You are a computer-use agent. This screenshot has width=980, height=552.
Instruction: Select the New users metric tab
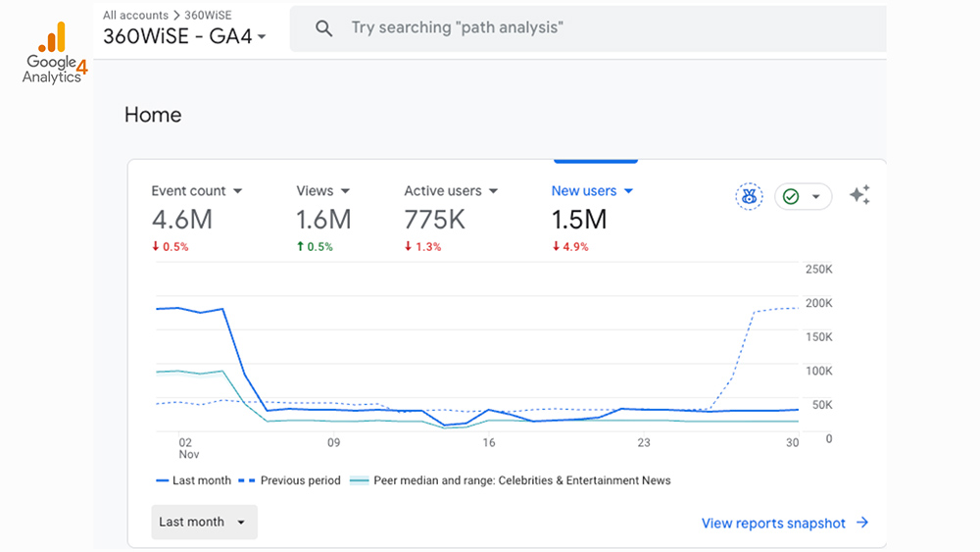tap(584, 191)
